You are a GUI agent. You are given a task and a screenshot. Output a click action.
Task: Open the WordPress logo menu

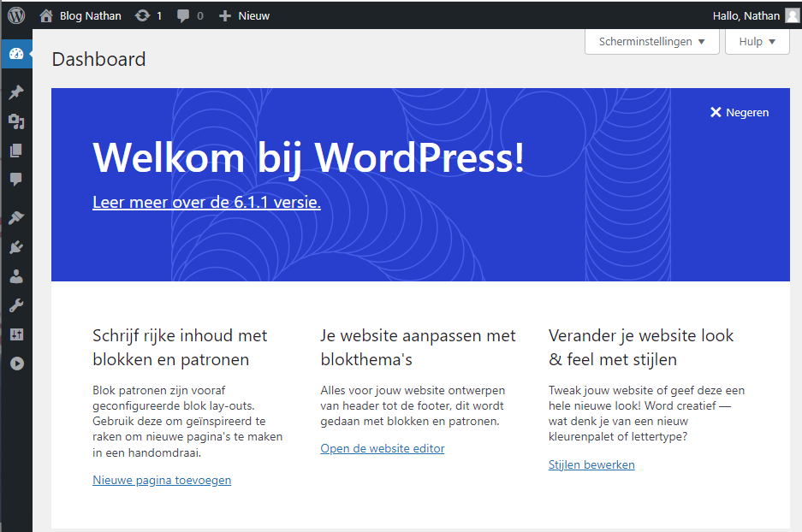click(16, 15)
